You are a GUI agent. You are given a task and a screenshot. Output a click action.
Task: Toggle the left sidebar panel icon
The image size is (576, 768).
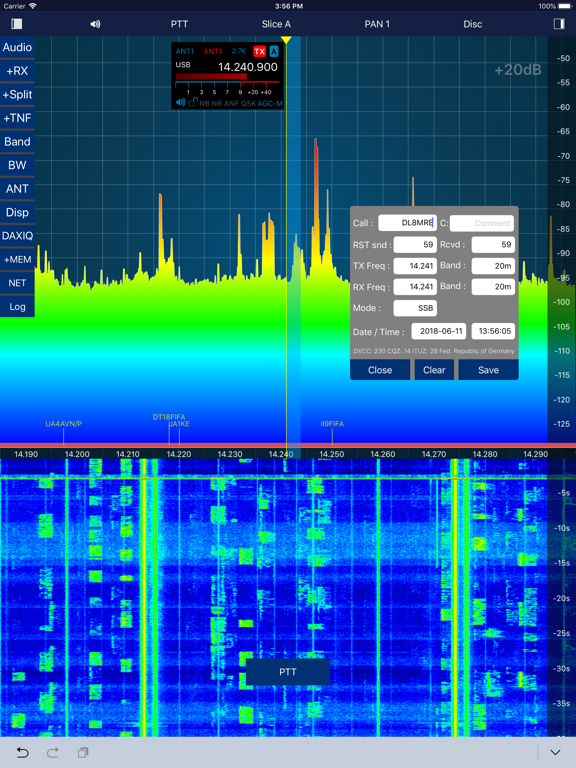pos(17,24)
